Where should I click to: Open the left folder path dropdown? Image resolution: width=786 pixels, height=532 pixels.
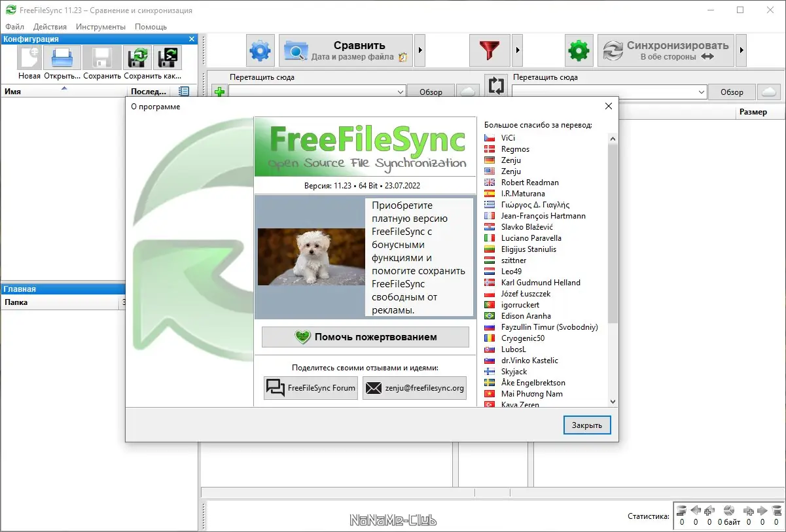pyautogui.click(x=401, y=92)
